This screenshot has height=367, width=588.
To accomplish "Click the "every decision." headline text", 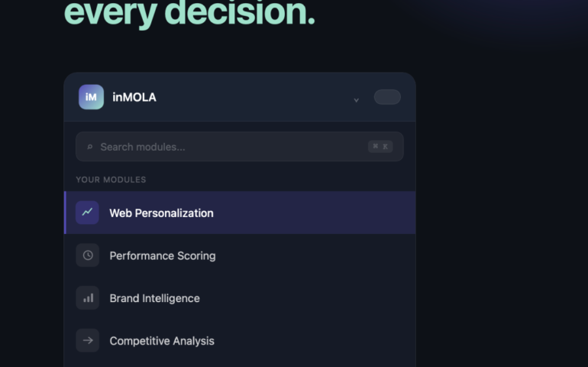I will [189, 13].
